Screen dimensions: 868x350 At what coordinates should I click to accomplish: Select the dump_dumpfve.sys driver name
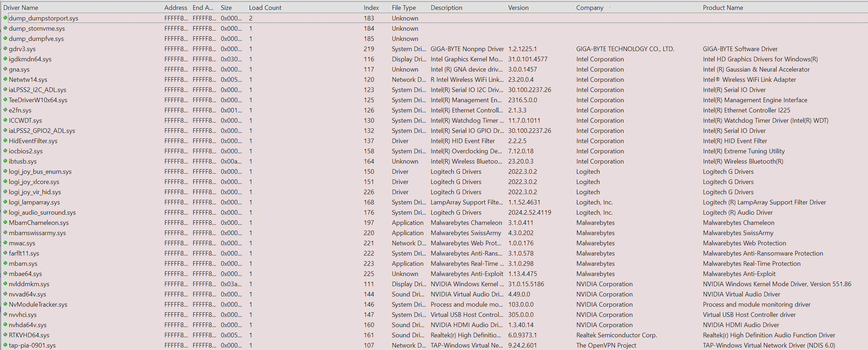pyautogui.click(x=36, y=38)
